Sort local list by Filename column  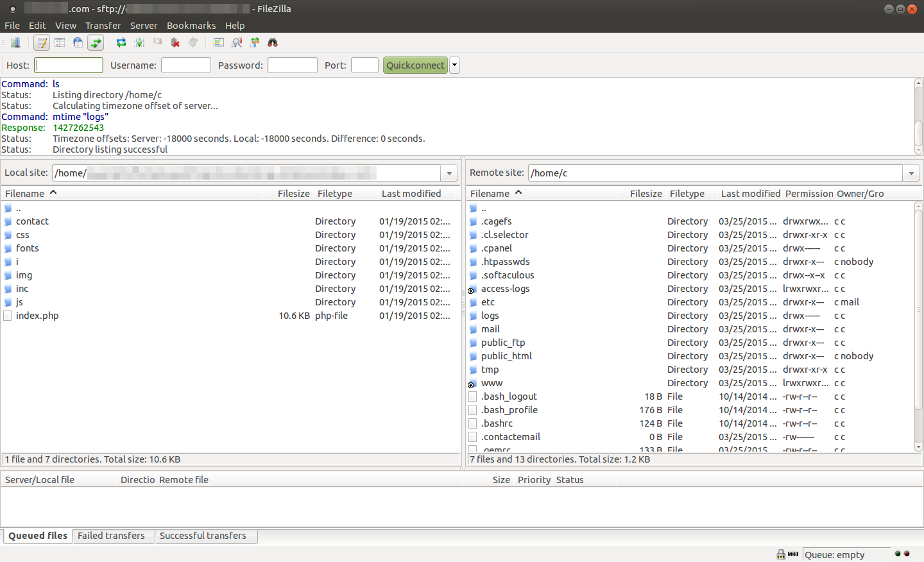[132, 194]
